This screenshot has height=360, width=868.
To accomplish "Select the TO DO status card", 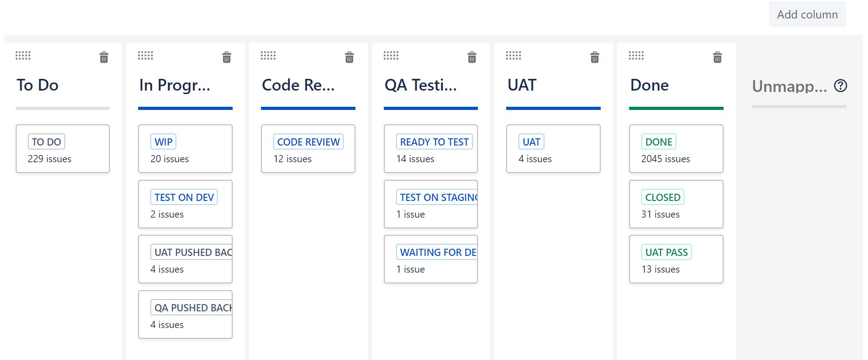I will coord(63,149).
